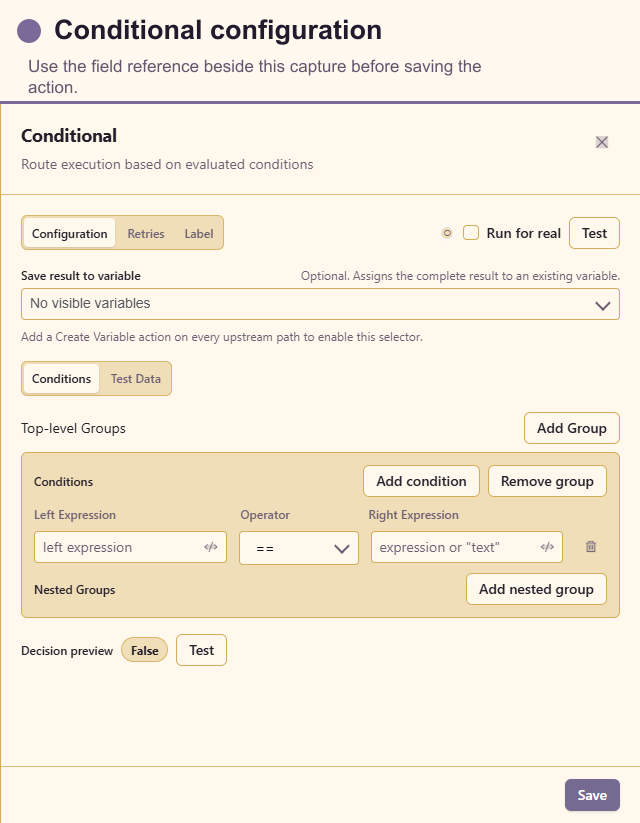This screenshot has width=640, height=823.
Task: Enable the Run for real checkbox
Action: pos(471,233)
